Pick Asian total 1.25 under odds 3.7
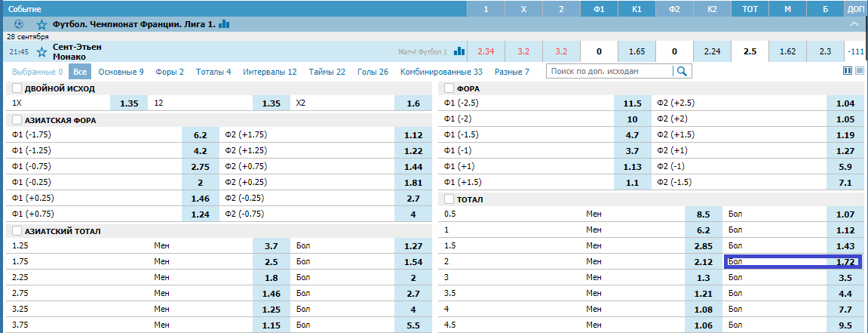The image size is (868, 333). (x=271, y=245)
